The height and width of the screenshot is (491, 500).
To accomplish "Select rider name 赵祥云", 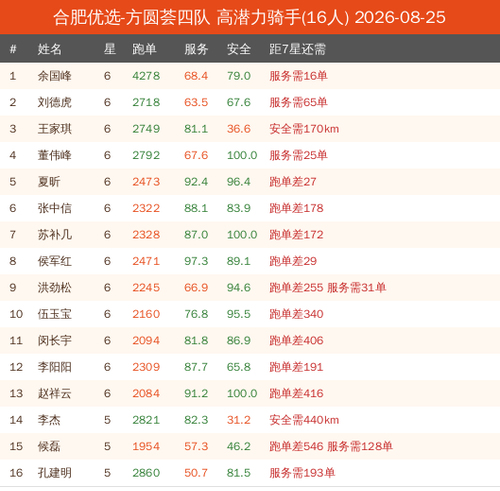I will coord(55,393).
